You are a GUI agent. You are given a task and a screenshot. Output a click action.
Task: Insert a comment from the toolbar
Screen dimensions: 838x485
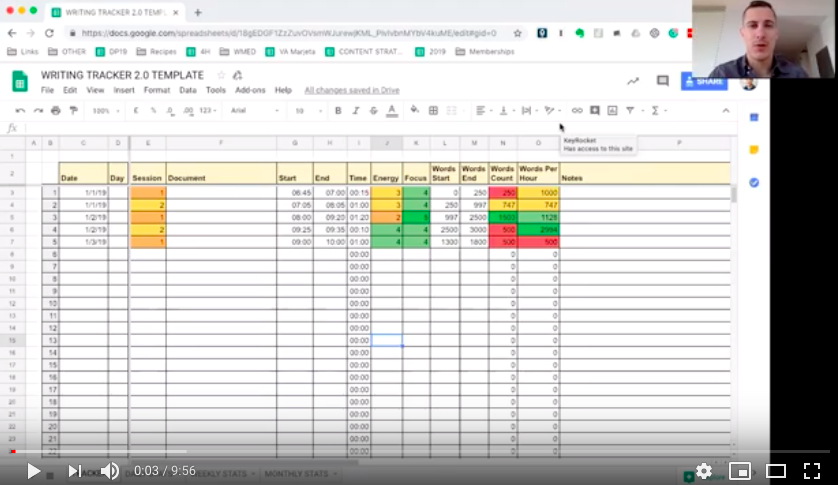coord(594,111)
